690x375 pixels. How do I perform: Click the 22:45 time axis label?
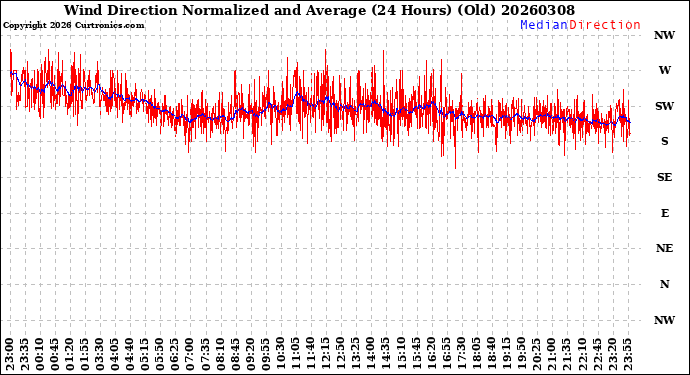click(597, 355)
